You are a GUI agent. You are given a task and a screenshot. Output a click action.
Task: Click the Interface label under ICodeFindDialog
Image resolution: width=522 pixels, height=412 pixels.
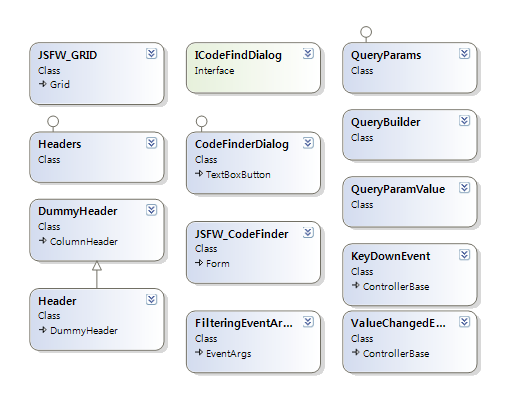[x=214, y=71]
